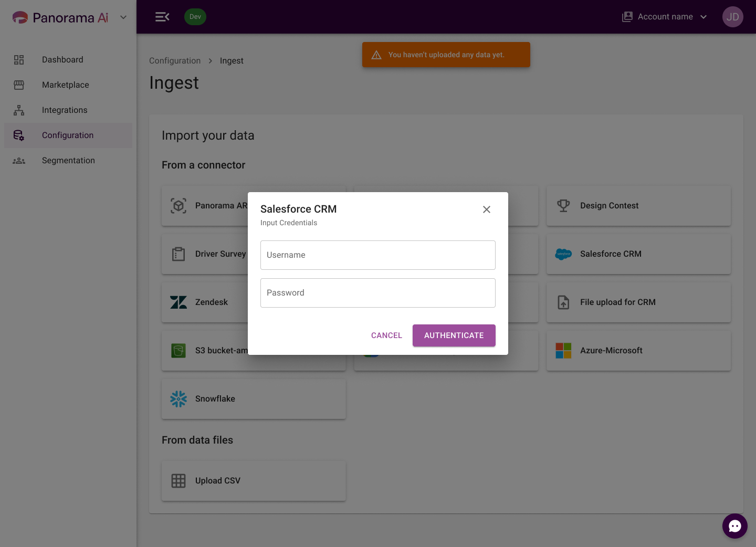Expand the Panorama Ai workspace chevron
This screenshot has height=547, width=756.
(x=123, y=17)
